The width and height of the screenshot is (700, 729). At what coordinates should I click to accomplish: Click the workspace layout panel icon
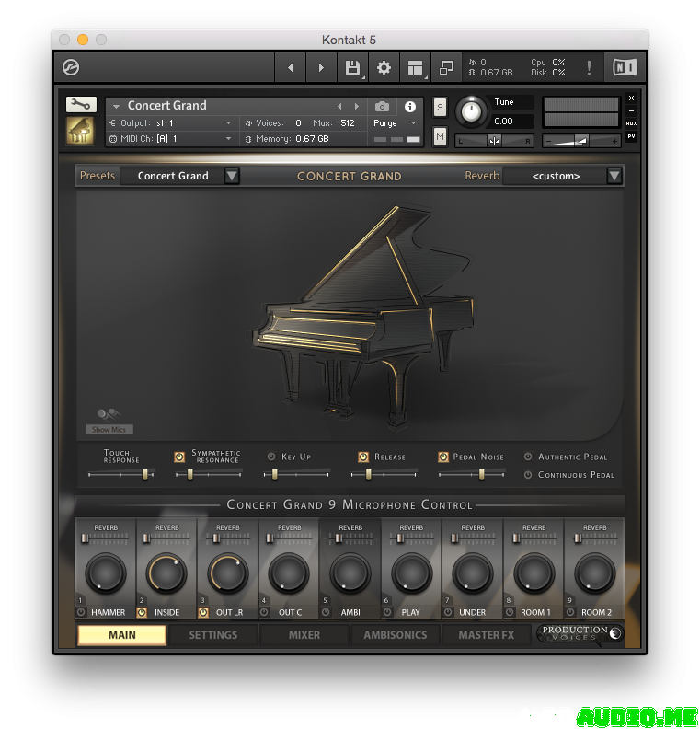[415, 67]
